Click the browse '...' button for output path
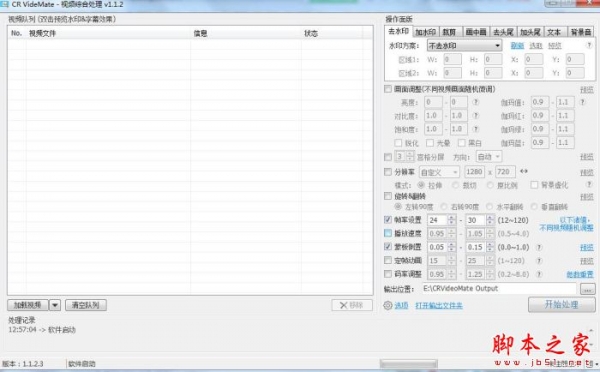This screenshot has height=372, width=600. point(588,289)
